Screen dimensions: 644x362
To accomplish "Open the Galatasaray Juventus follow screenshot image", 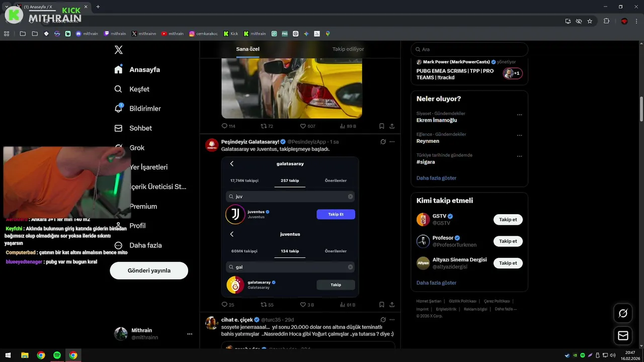I will point(290,226).
